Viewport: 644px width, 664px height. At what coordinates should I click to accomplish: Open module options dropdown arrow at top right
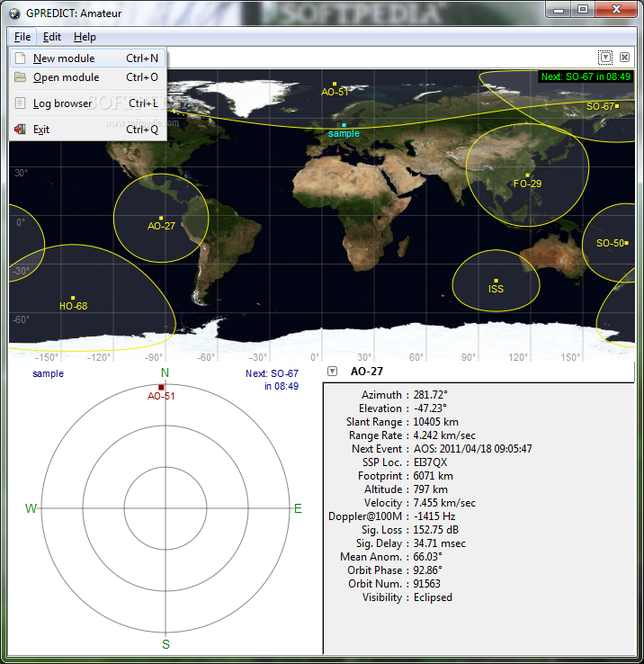605,58
